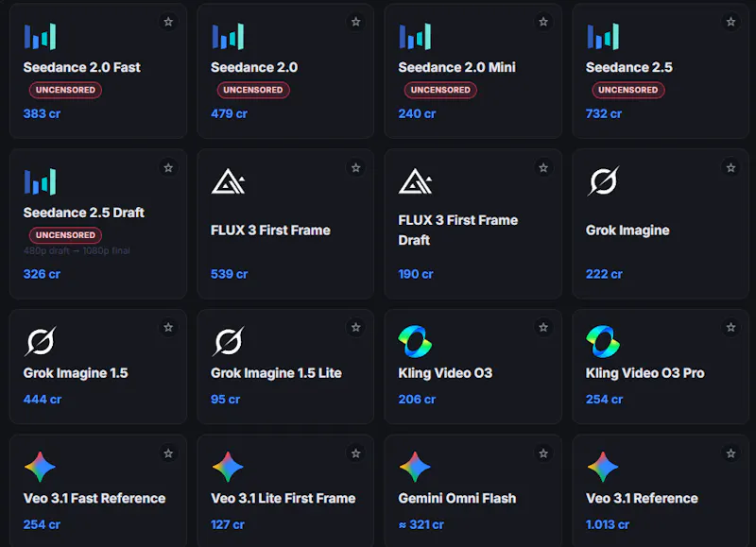Star the Grok Imagine 1.5 444 cr card
This screenshot has width=756, height=547.
[x=168, y=327]
